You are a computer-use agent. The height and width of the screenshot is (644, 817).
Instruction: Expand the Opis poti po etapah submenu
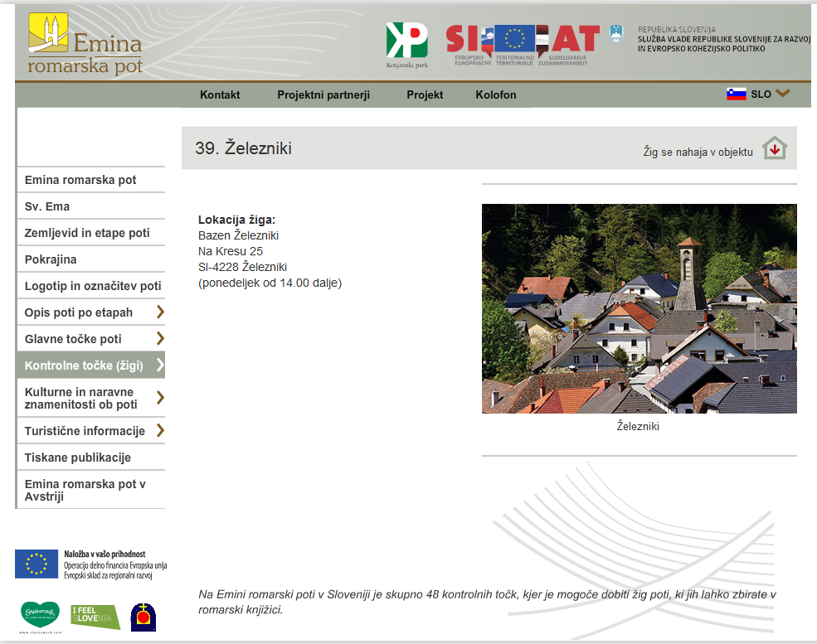160,312
